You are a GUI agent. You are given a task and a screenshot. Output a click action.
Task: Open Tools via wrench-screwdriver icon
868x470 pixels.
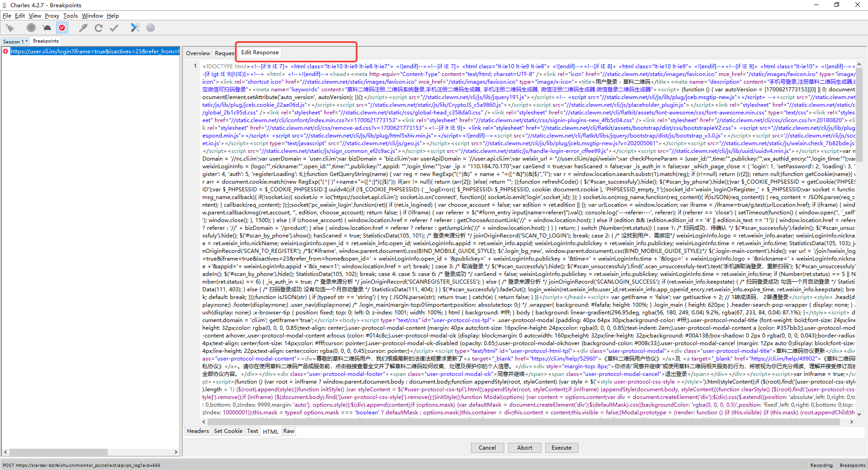(135, 28)
